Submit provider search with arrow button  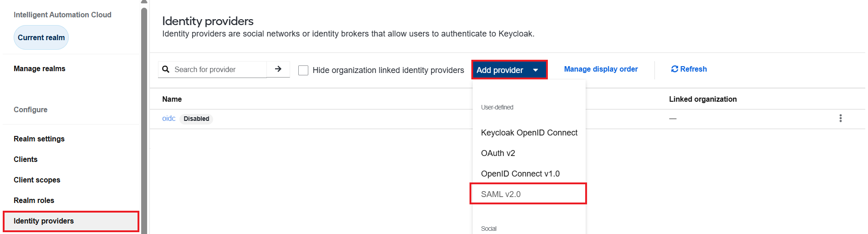(x=278, y=69)
